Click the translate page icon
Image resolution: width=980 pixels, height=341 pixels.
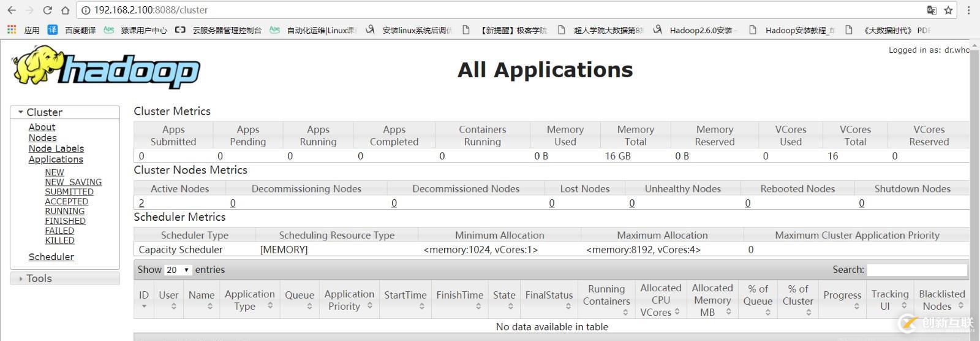pos(932,10)
